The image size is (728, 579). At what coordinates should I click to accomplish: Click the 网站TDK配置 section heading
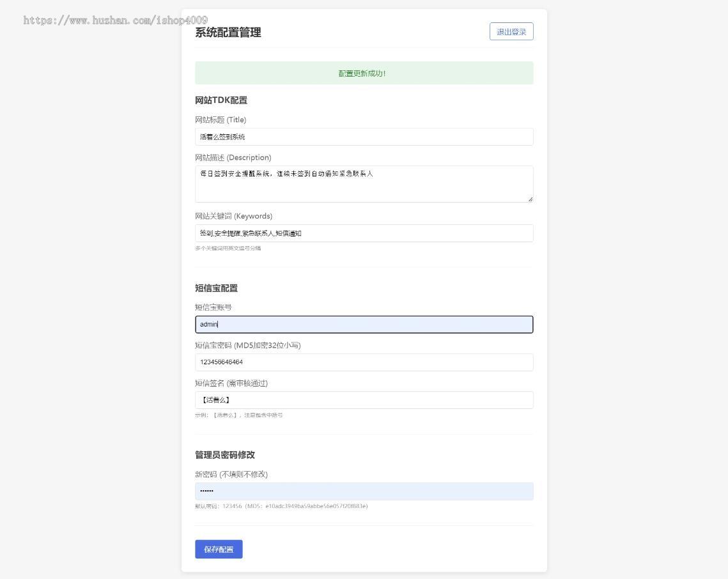click(x=221, y=100)
